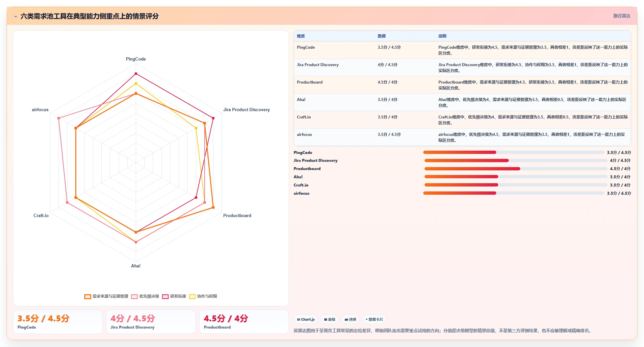644x347 pixels.
Task: Click the crimson 研发衔接 point on Jira axis
Action: (x=213, y=118)
